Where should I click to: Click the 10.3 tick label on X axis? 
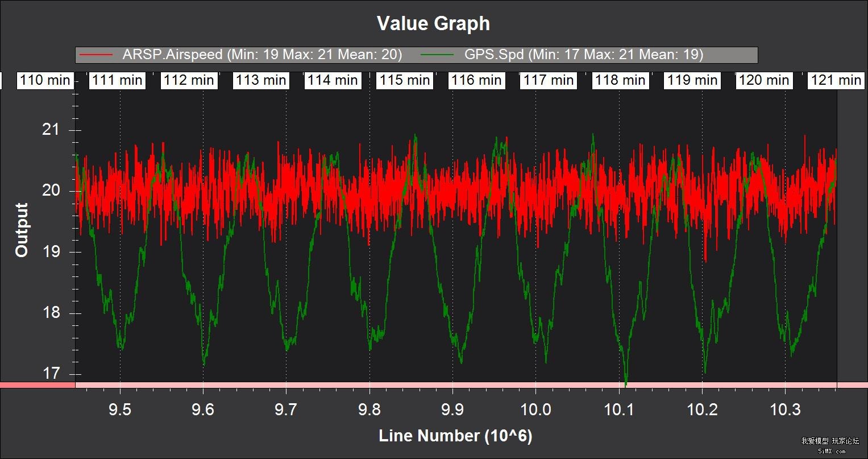click(785, 409)
